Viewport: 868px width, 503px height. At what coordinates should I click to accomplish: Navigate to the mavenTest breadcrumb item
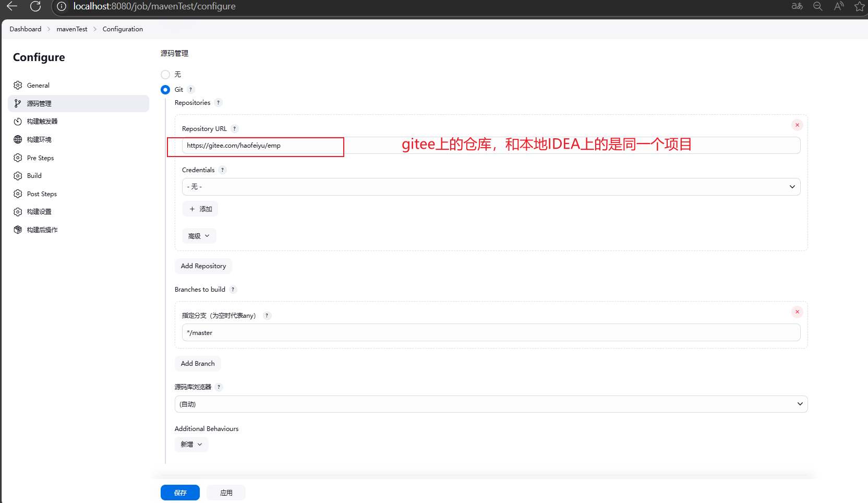[72, 29]
